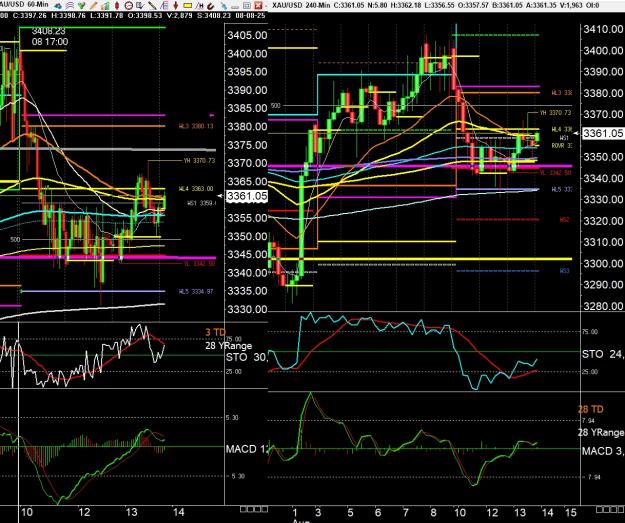The image size is (625, 523).
Task: Click the S:3408.23 header value
Action: (x=214, y=16)
